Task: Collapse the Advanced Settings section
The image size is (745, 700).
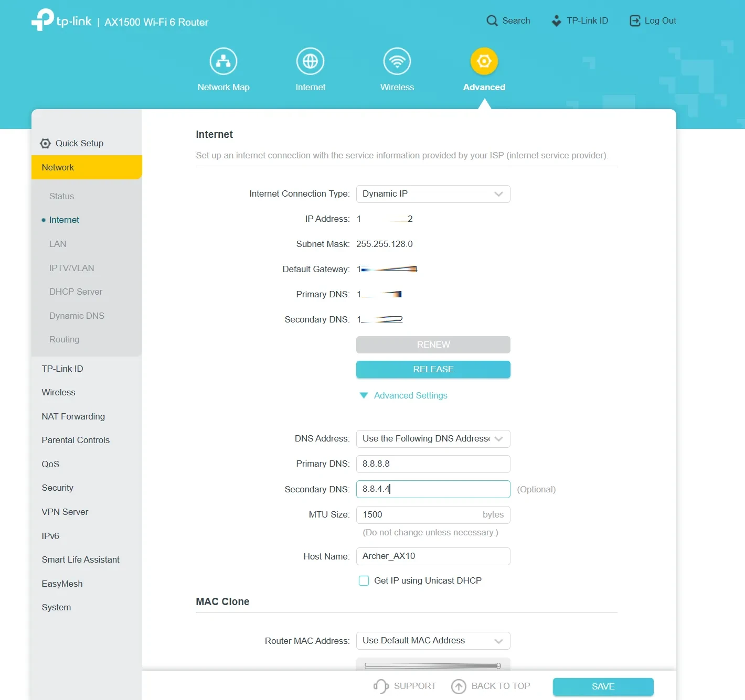Action: (x=364, y=396)
